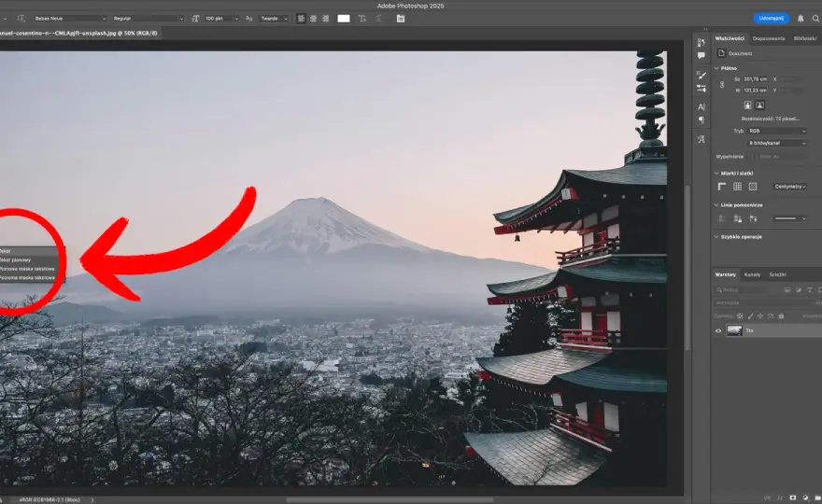
Task: Center the text alignment
Action: tap(314, 19)
